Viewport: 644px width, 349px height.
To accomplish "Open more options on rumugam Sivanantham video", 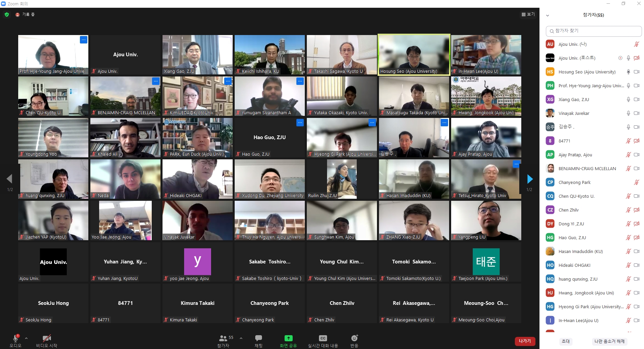I will pyautogui.click(x=300, y=81).
